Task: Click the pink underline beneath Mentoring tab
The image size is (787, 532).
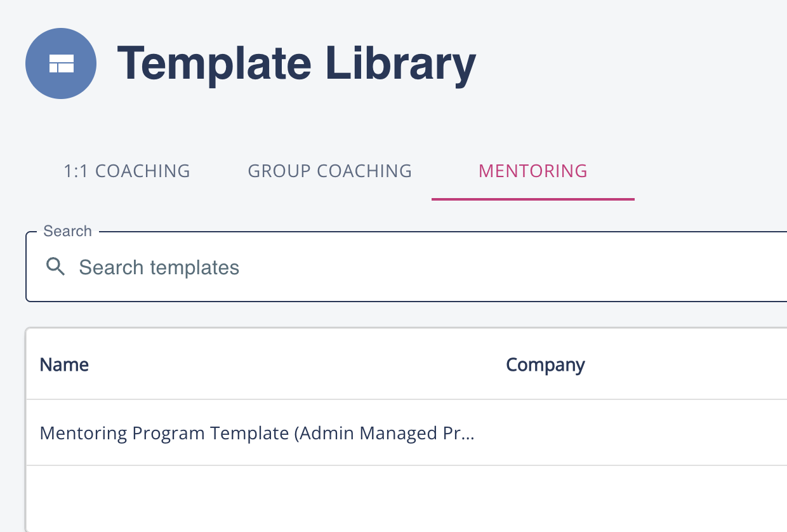Action: click(x=532, y=199)
